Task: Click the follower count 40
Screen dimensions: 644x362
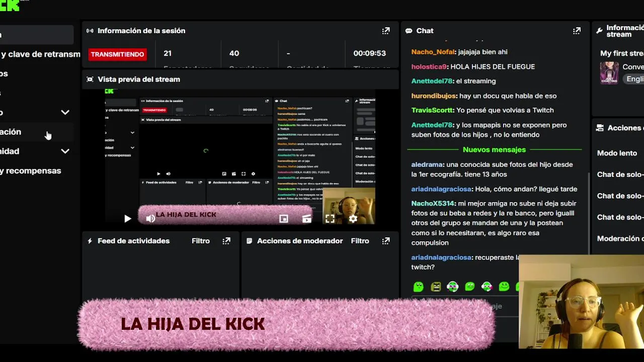Action: 234,53
